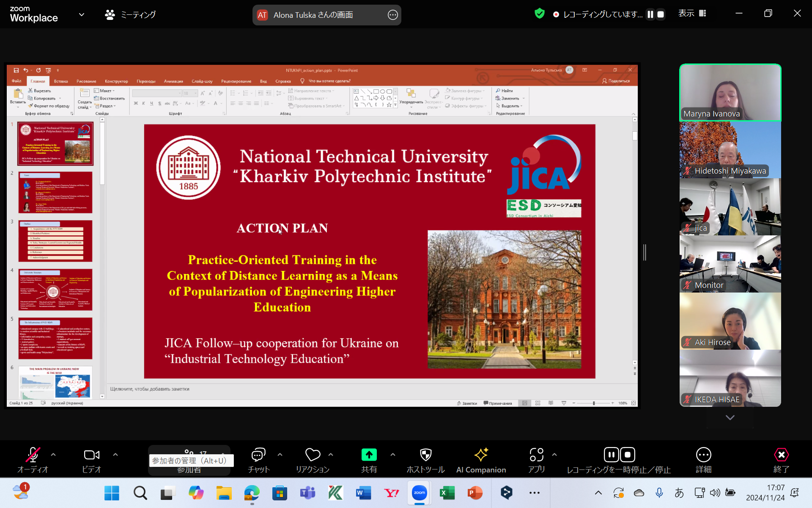This screenshot has height=508, width=812.
Task: Click Слайд-шоу ribbon tab in shared PowerPoint
Action: click(202, 81)
